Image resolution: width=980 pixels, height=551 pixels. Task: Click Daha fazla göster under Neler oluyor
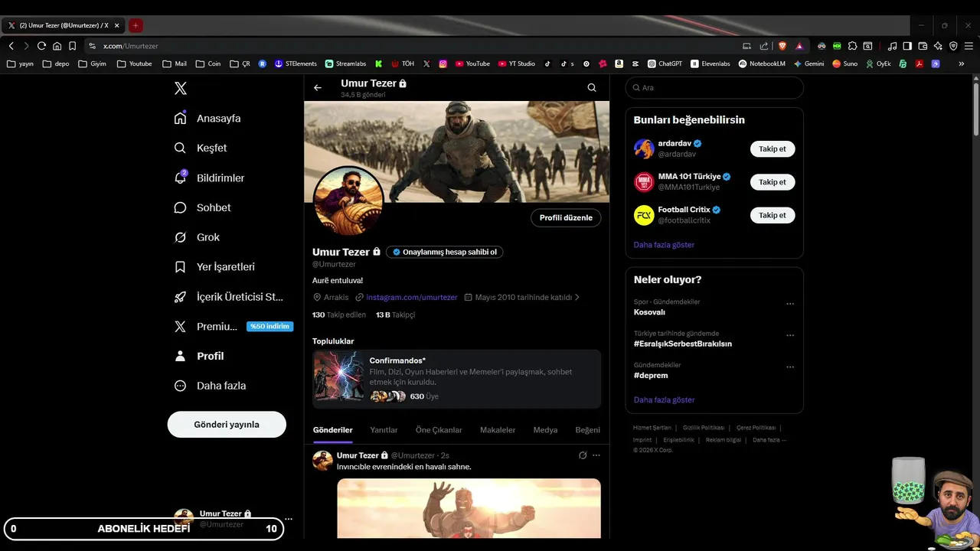(664, 400)
